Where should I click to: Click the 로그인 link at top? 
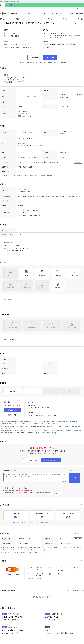78,9
